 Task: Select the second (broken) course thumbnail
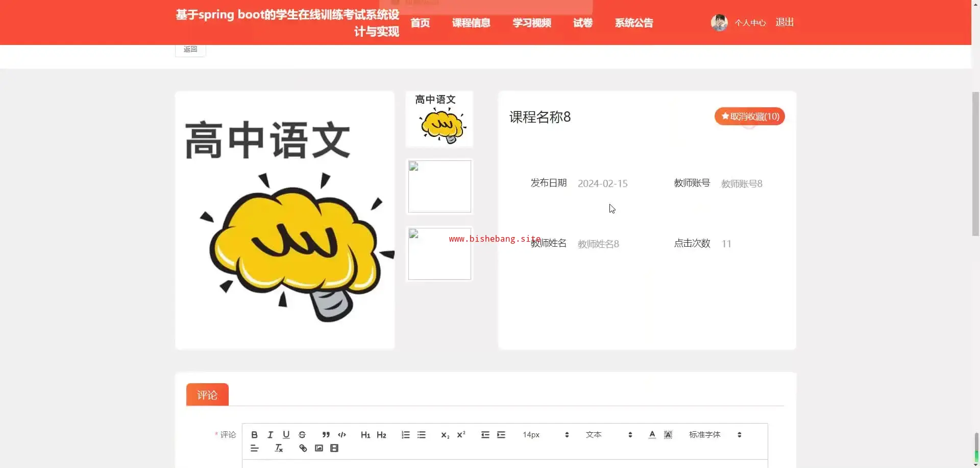click(439, 186)
